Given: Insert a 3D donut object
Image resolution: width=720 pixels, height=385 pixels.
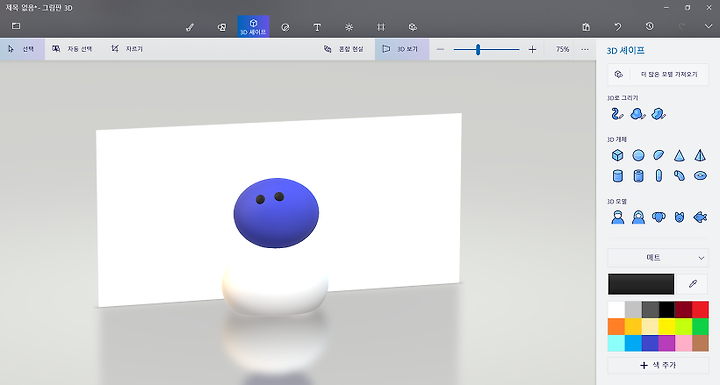Looking at the screenshot, I should [x=700, y=176].
